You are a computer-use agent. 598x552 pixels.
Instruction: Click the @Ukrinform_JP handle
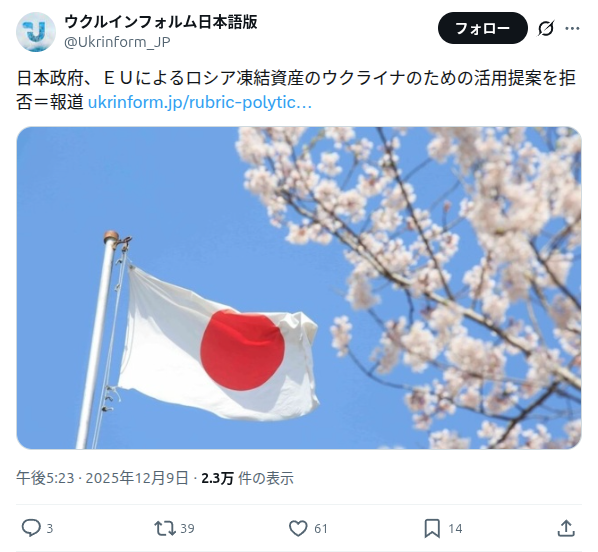[117, 42]
